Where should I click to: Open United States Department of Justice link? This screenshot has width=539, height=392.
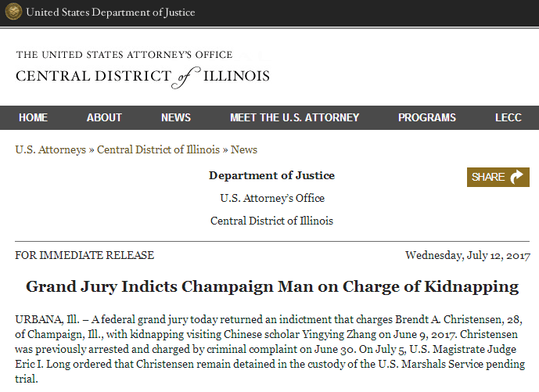(110, 13)
